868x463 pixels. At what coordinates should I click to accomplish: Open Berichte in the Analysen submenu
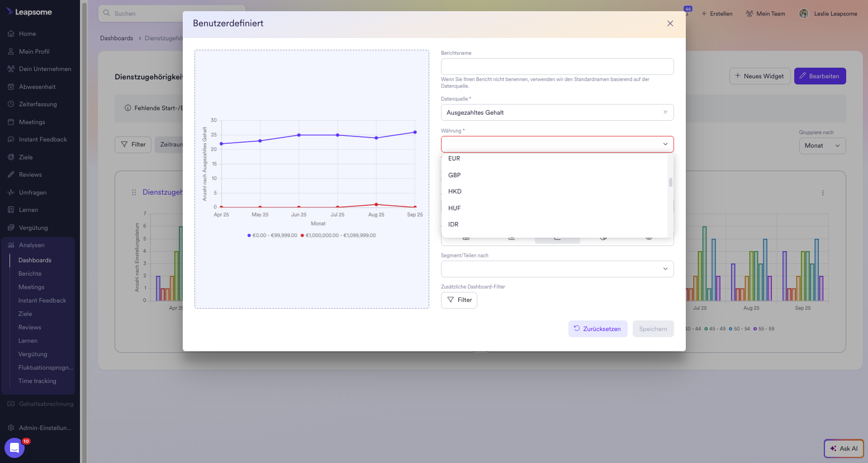point(30,273)
